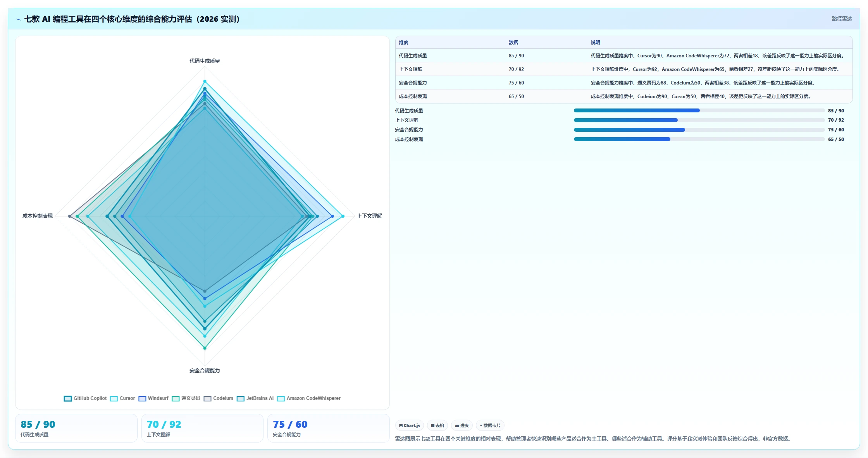Screen dimensions: 868x458
Task: Click the 85 / 90 label beside progress bar
Action: 836,111
